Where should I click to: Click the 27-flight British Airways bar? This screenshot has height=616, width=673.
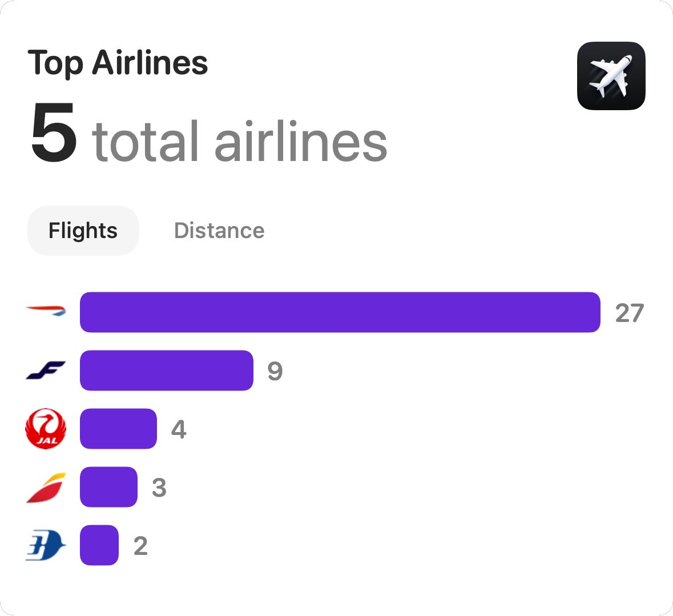click(x=340, y=312)
